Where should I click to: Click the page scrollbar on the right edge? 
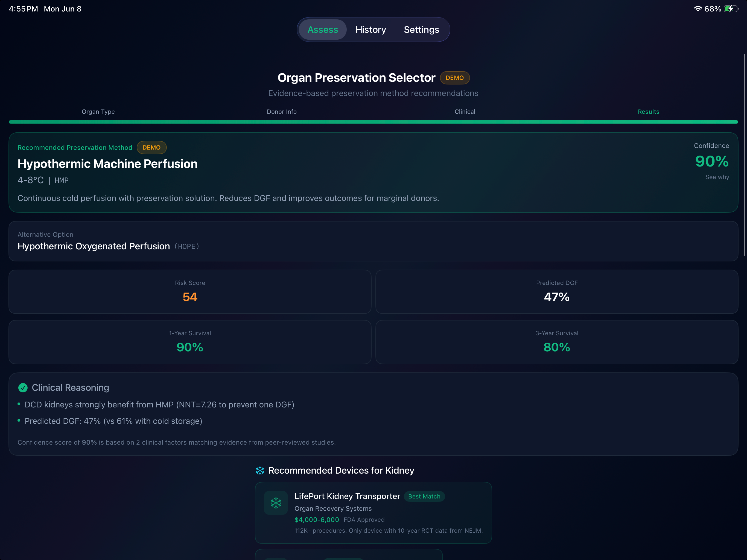tap(744, 155)
